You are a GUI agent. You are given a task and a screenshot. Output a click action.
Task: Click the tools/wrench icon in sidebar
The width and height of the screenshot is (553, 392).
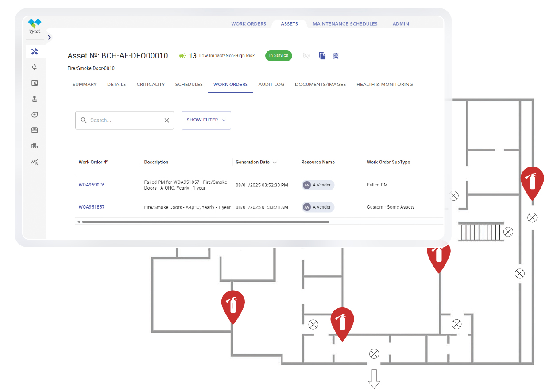35,51
